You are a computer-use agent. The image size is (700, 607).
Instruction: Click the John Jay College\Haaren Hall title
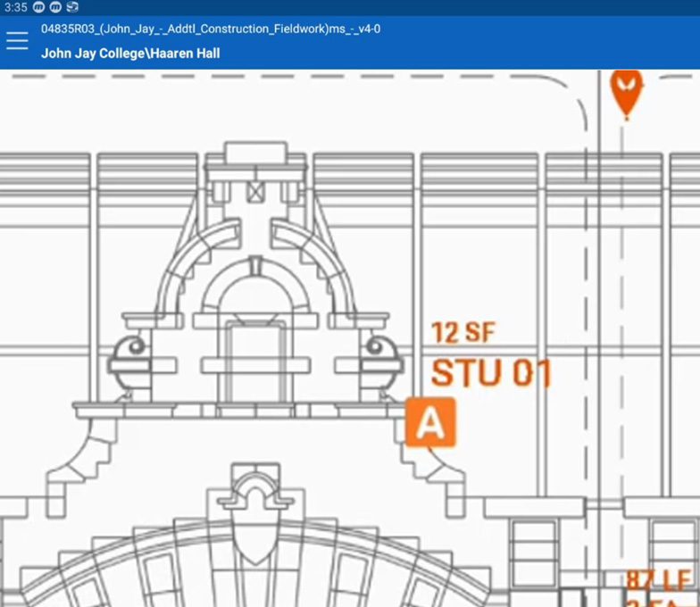coord(130,54)
